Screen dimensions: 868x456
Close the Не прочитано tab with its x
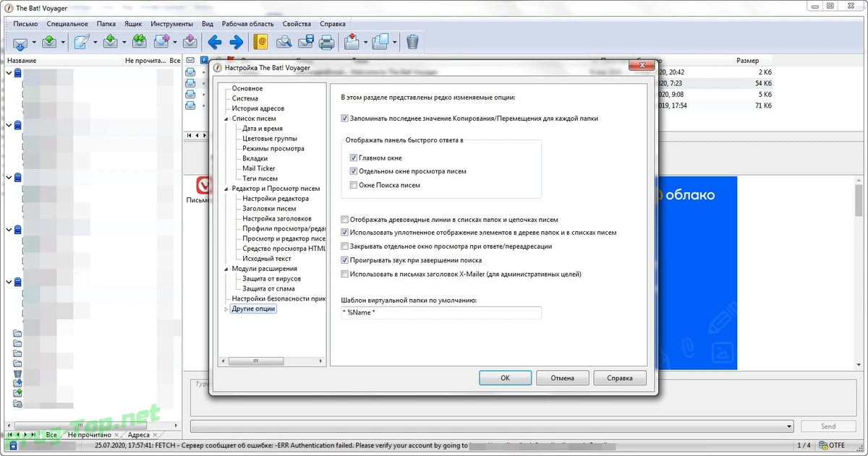click(116, 435)
